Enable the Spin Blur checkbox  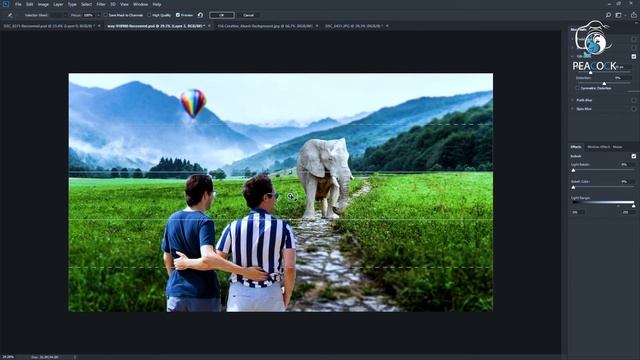click(x=634, y=109)
